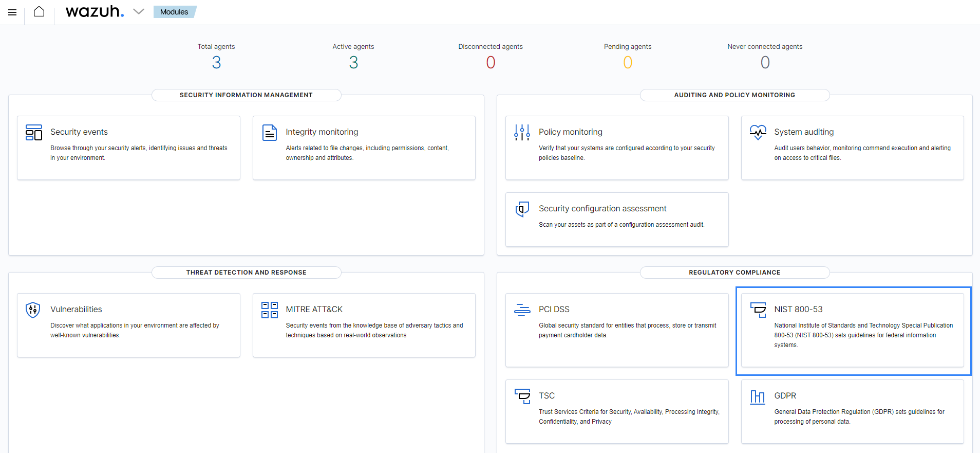Image resolution: width=980 pixels, height=453 pixels.
Task: Expand the Wazuh menu chevron
Action: click(139, 11)
